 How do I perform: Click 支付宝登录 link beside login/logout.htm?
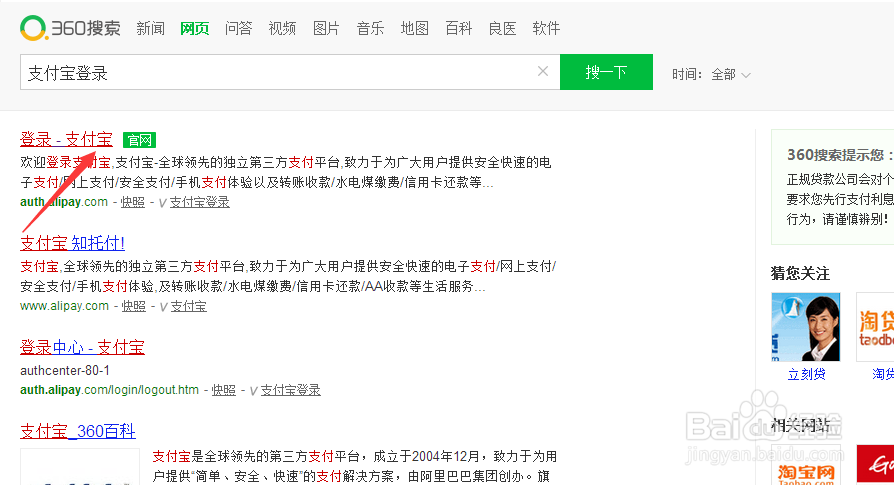(x=291, y=390)
